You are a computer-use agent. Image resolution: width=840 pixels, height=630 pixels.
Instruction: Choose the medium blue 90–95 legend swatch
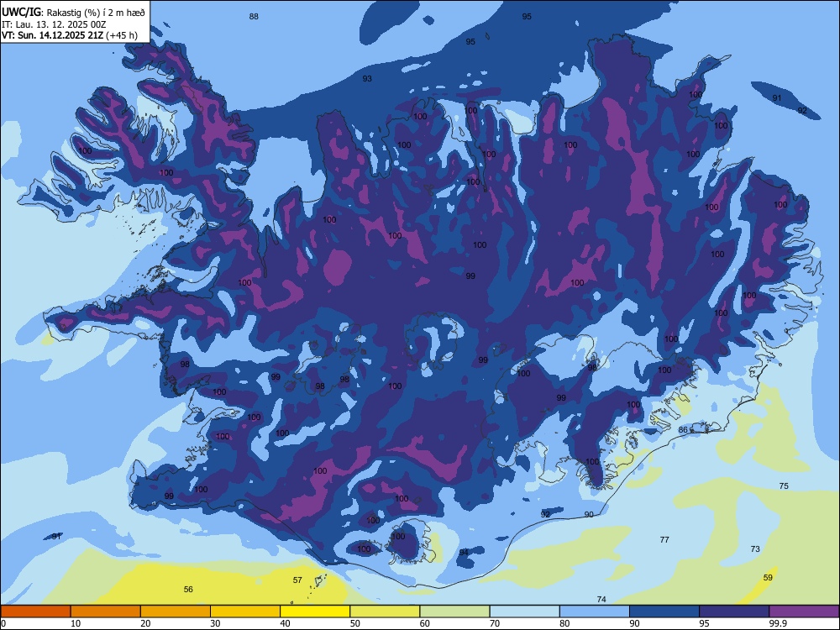(x=664, y=612)
